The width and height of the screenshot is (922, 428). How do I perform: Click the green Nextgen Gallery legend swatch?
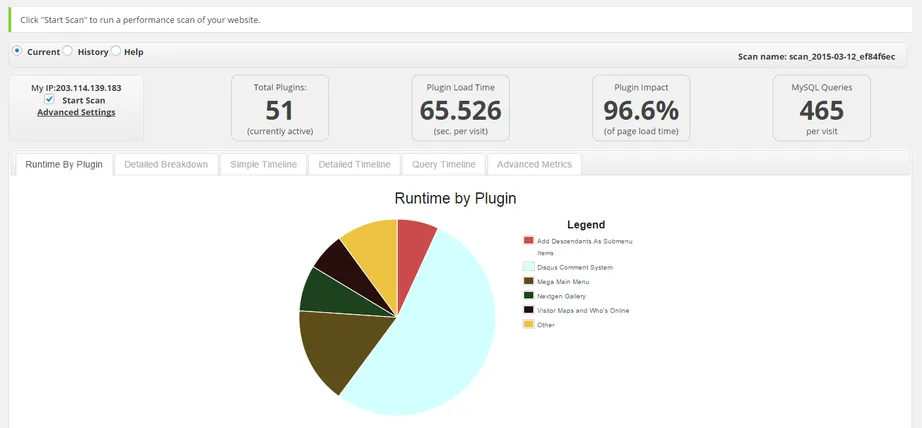[x=528, y=296]
